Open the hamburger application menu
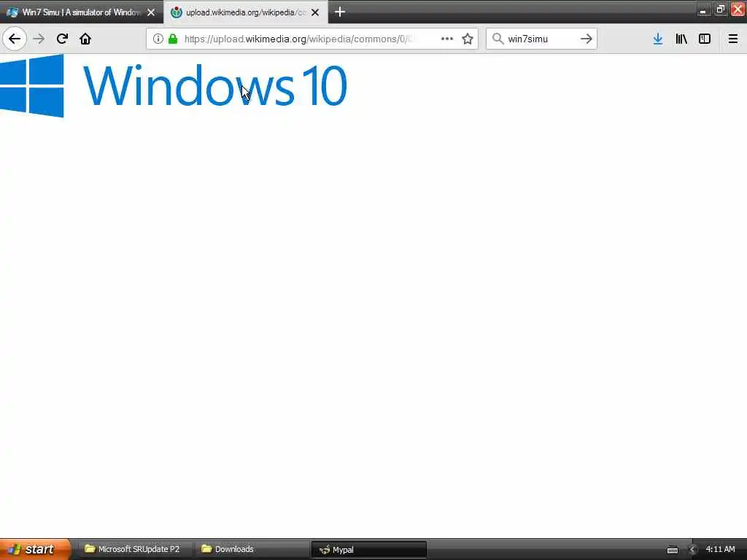 coord(733,39)
